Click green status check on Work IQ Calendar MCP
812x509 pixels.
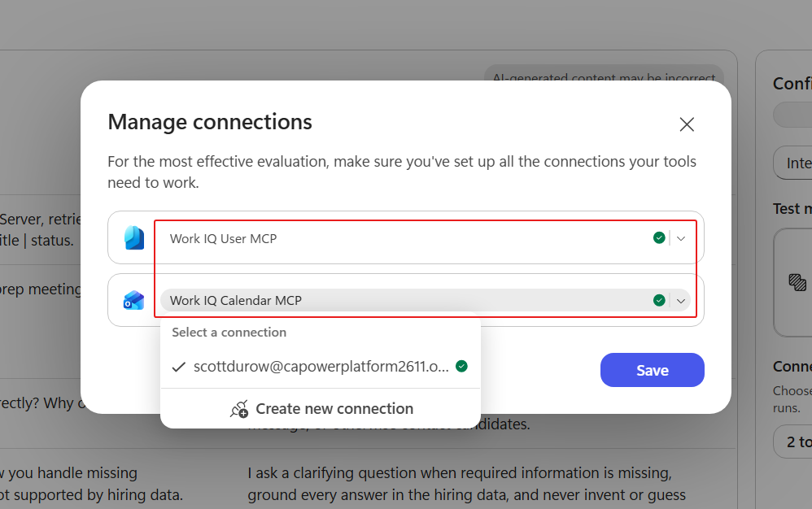(x=659, y=300)
